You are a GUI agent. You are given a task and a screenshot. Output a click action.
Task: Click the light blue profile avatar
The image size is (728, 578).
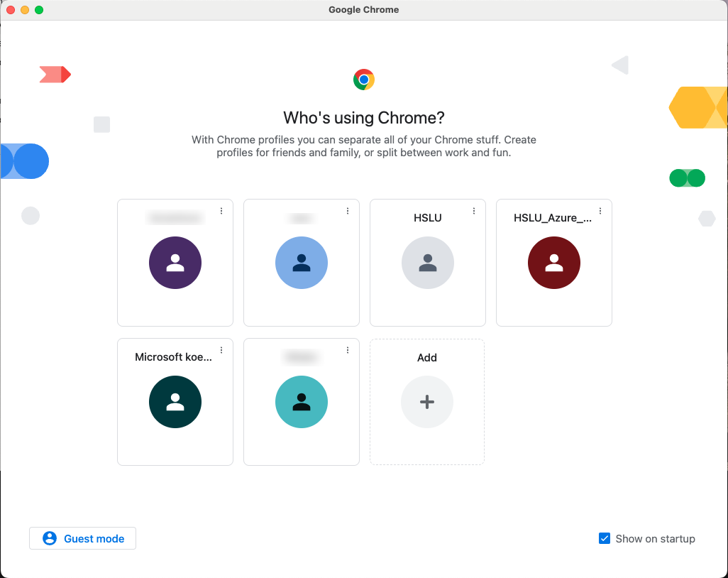pyautogui.click(x=302, y=263)
